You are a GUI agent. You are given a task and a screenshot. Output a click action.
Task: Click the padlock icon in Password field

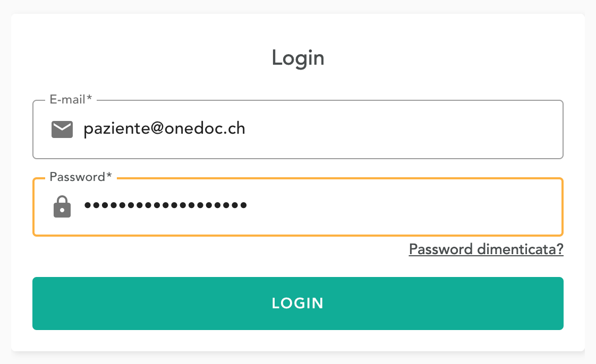click(x=62, y=206)
